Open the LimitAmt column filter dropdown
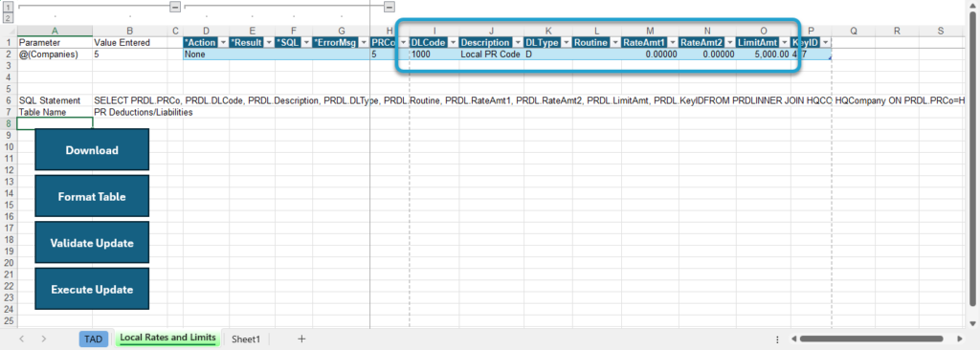The image size is (980, 350). click(785, 42)
